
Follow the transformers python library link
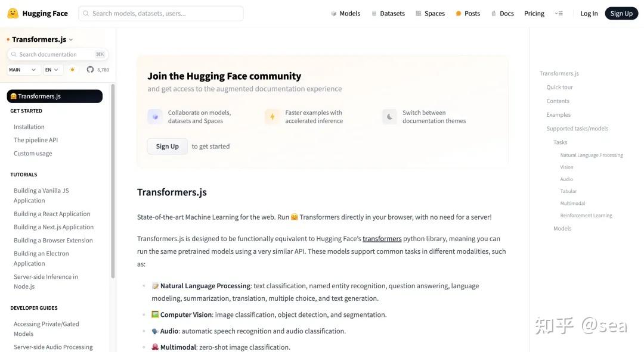(382, 239)
